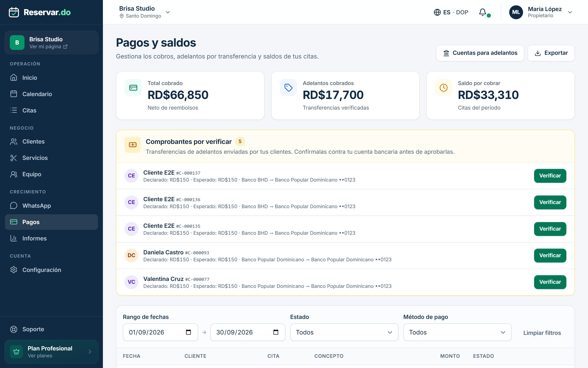Open the notifications bell
Viewport: 588px width, 368px height.
tap(483, 12)
